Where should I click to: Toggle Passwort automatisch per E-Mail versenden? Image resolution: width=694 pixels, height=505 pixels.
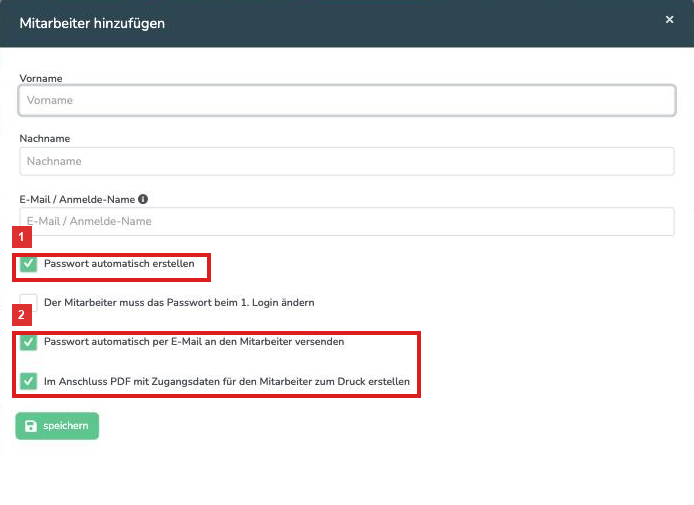[28, 342]
